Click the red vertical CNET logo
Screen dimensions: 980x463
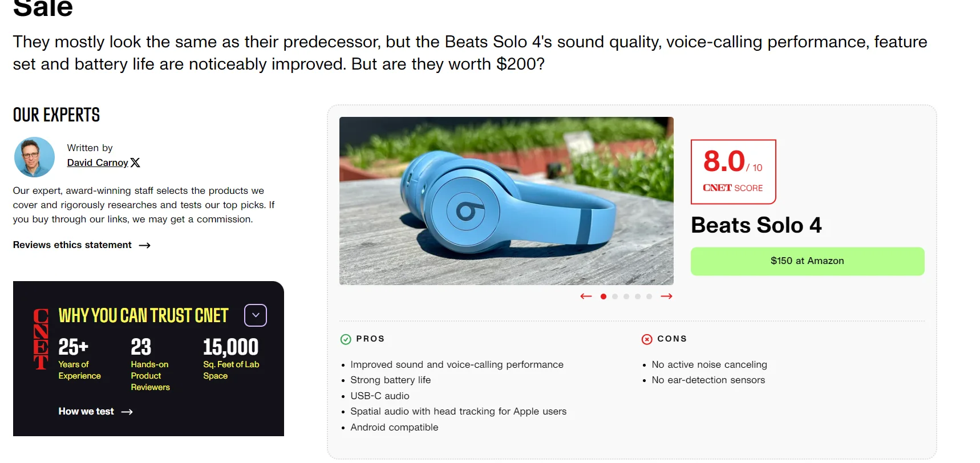(x=41, y=339)
